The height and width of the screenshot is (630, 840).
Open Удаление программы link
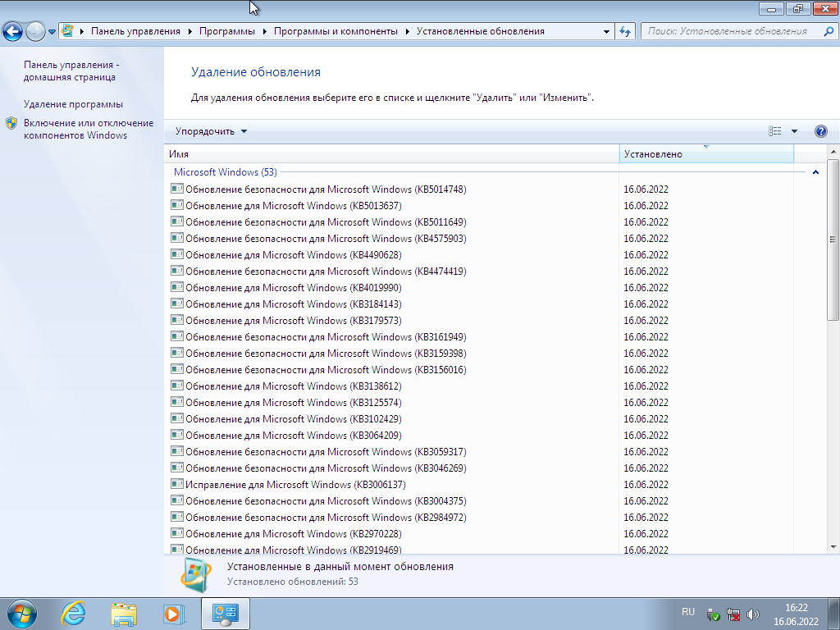73,104
